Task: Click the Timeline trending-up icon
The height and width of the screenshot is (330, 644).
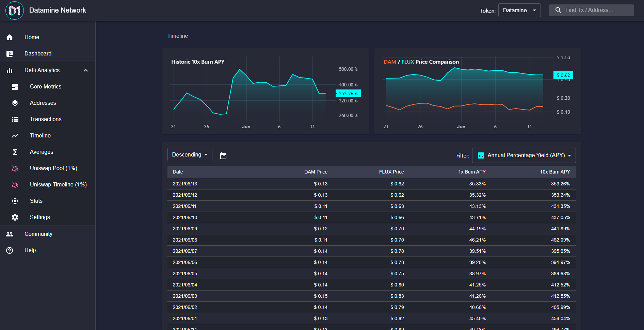Action: click(15, 136)
